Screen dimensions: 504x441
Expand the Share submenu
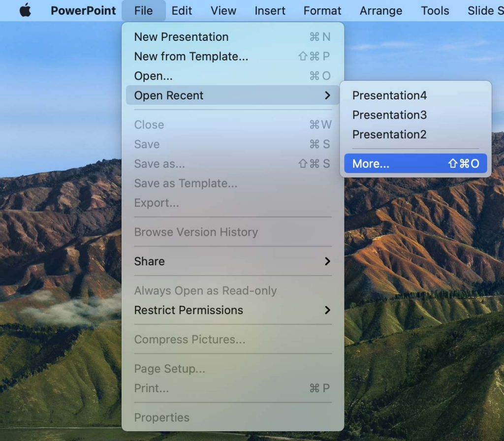[149, 261]
